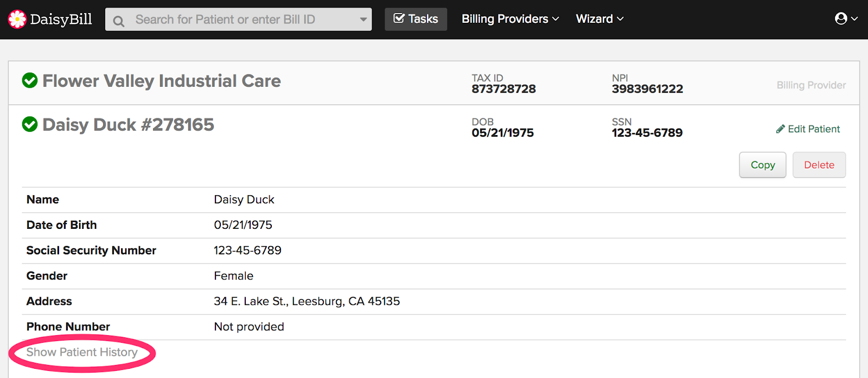Click the Daisy Duck #278165 heading

click(128, 125)
